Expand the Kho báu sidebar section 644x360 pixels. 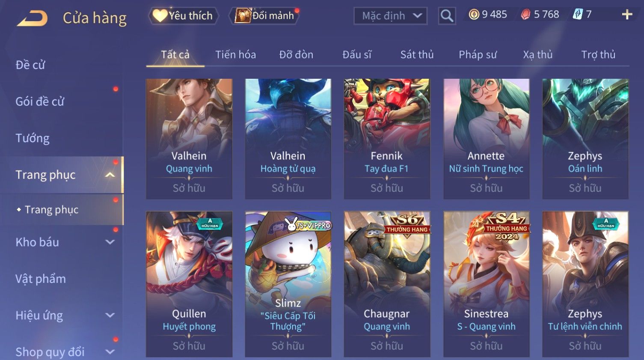coord(110,242)
